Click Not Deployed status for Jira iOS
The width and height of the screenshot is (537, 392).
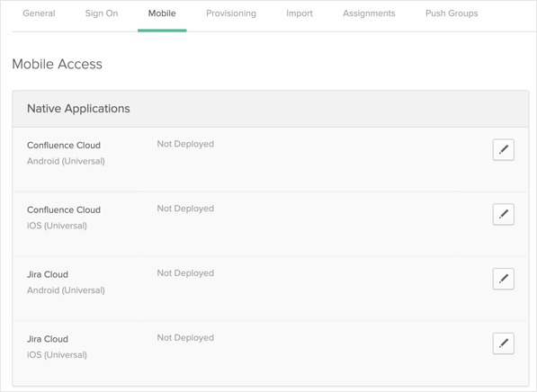185,338
